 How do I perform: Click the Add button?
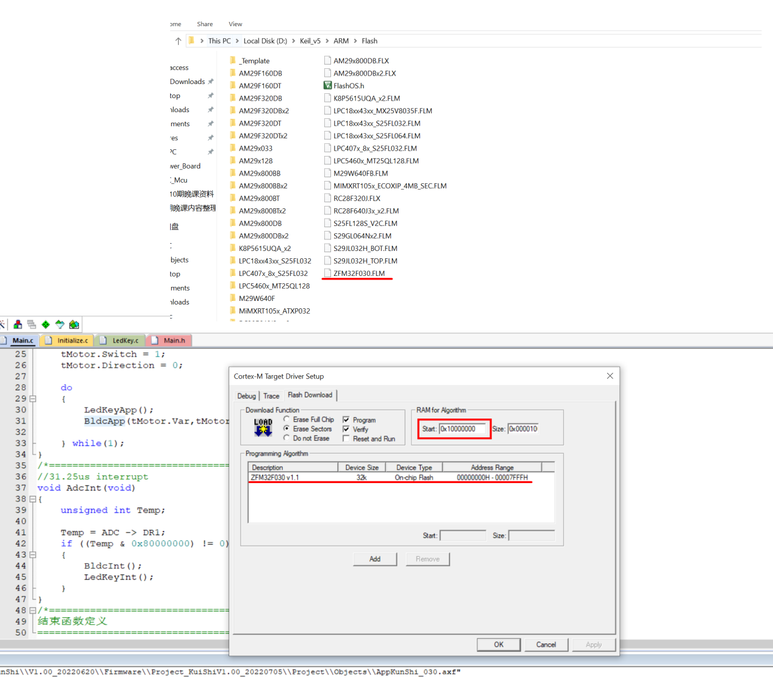[x=375, y=559]
